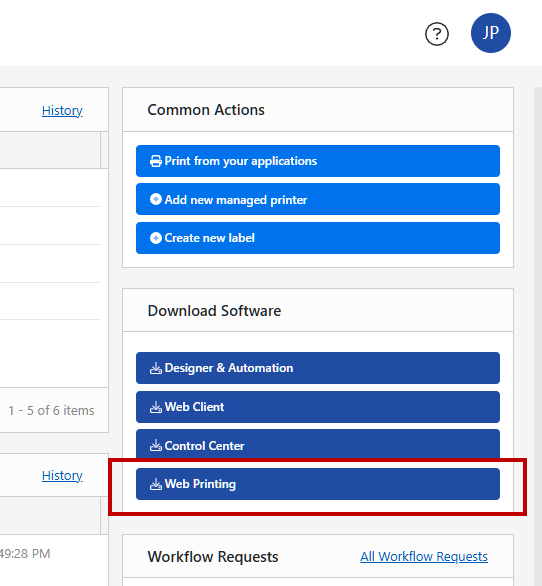Download Designer & Automation software
The image size is (542, 586).
tap(318, 368)
